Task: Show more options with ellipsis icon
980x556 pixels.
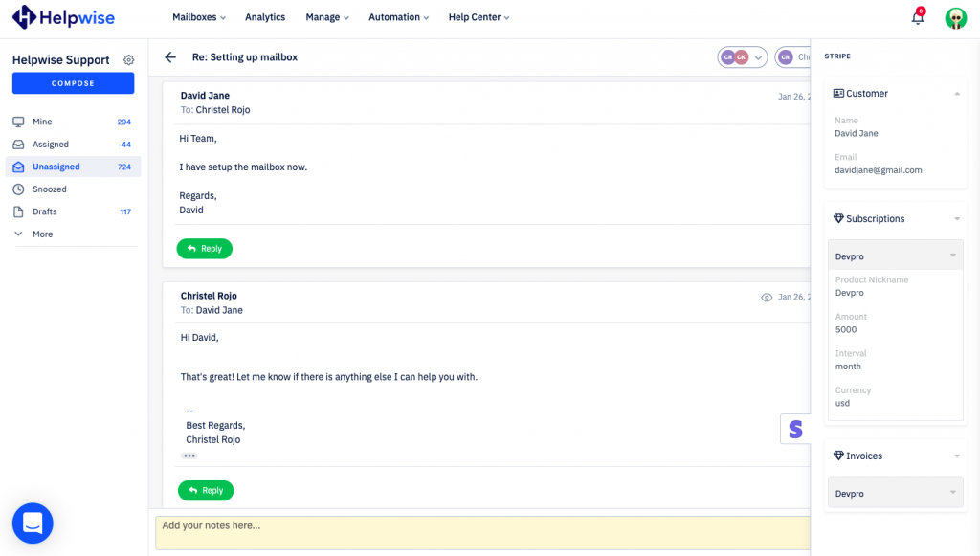Action: pos(189,456)
